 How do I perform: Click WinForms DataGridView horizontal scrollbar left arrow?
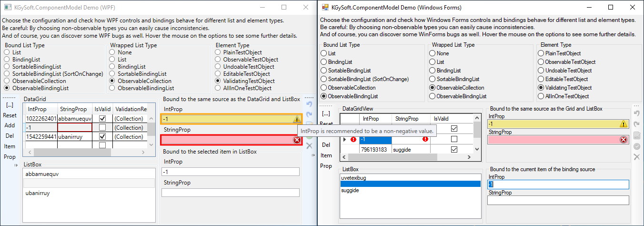click(x=344, y=158)
